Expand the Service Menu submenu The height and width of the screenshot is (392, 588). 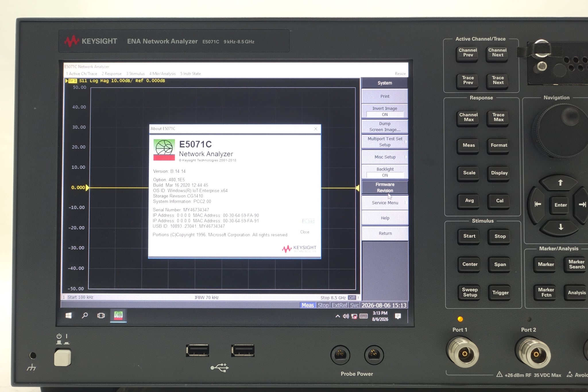[385, 203]
